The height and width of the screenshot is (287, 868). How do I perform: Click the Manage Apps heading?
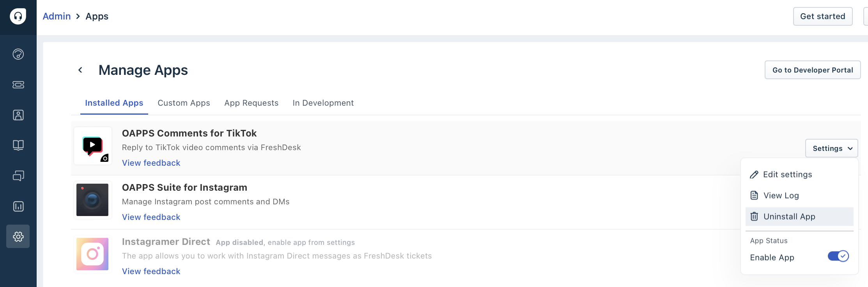pos(143,70)
